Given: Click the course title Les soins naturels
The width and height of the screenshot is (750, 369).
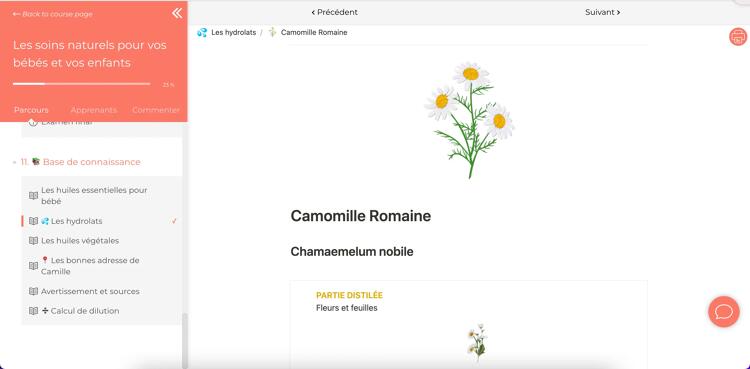Looking at the screenshot, I should point(89,54).
